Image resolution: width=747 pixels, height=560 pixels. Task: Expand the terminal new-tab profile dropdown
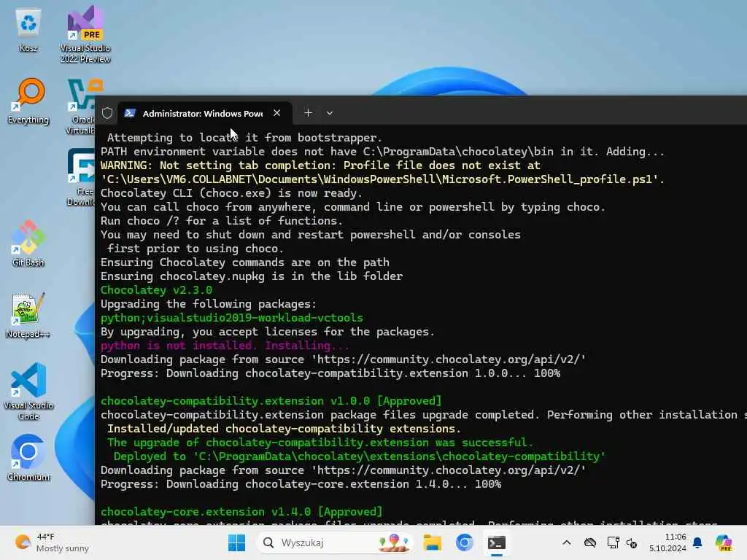(330, 113)
